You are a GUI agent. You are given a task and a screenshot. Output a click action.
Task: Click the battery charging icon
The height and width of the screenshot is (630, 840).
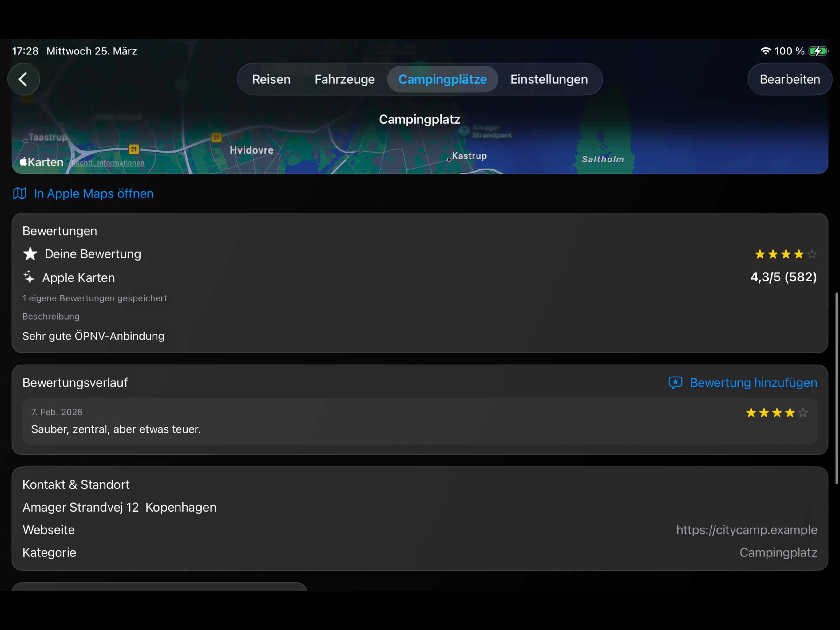click(x=818, y=51)
